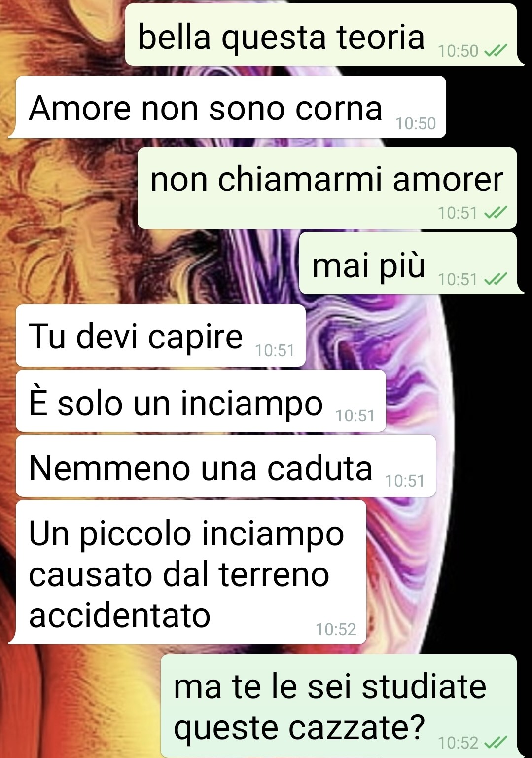Viewport: 532px width, 758px height.
Task: Tap the double check icon on 'mai più'
Action: pyautogui.click(x=496, y=279)
